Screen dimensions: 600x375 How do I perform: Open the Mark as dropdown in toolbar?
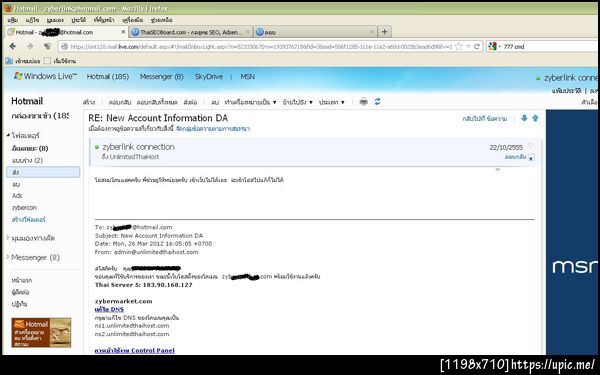[250, 102]
